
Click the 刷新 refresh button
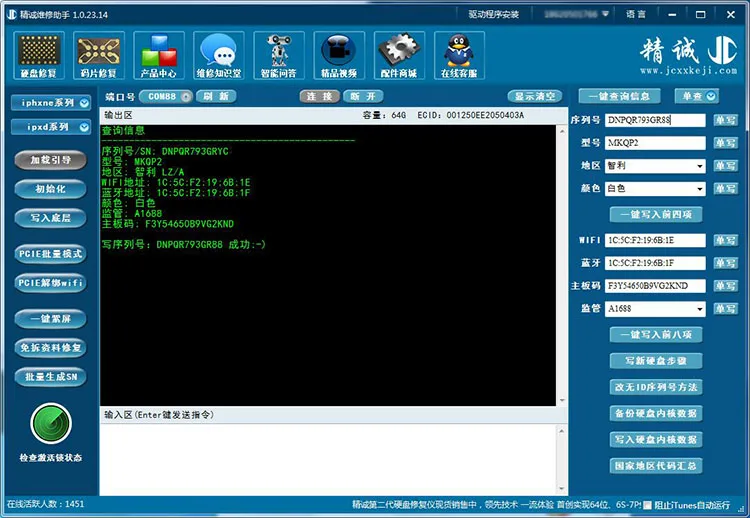click(x=216, y=97)
